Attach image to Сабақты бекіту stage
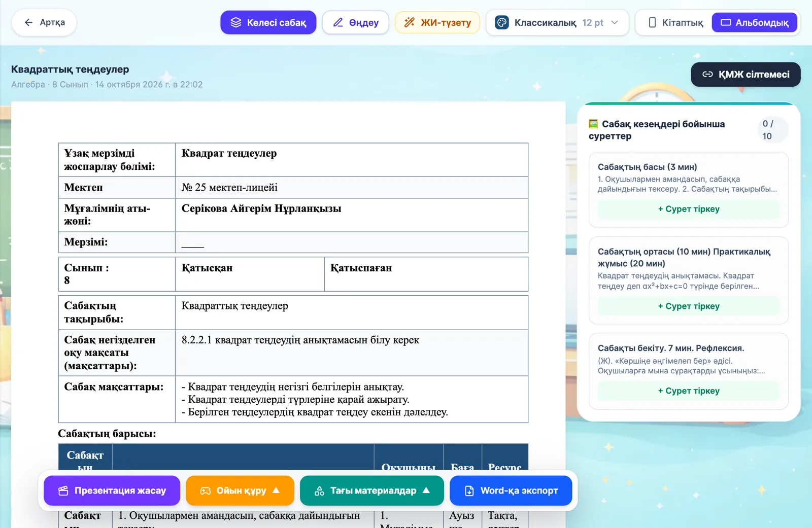Viewport: 812px width, 528px height. tap(689, 391)
